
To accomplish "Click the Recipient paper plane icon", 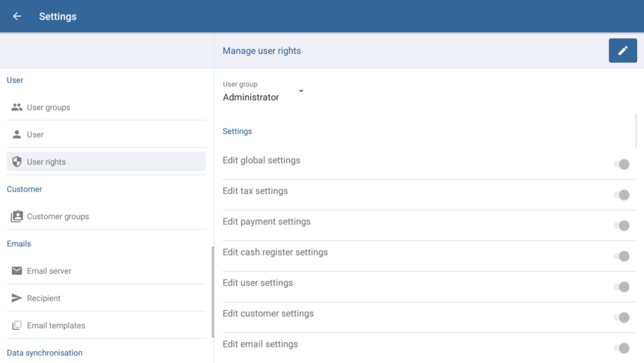I will pos(17,298).
